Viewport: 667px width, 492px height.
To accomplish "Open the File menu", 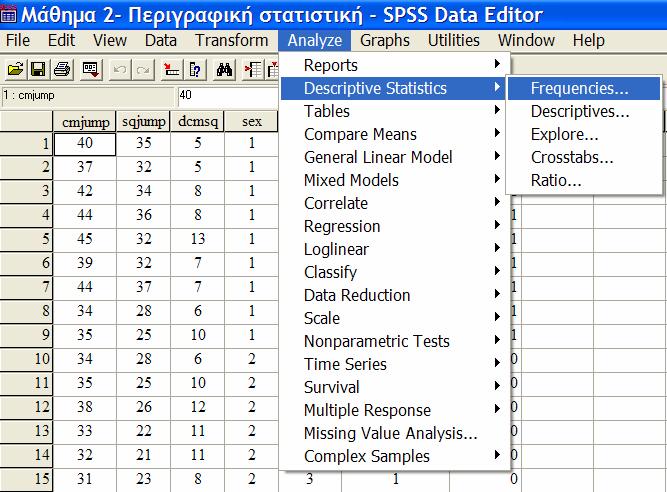I will pos(18,40).
